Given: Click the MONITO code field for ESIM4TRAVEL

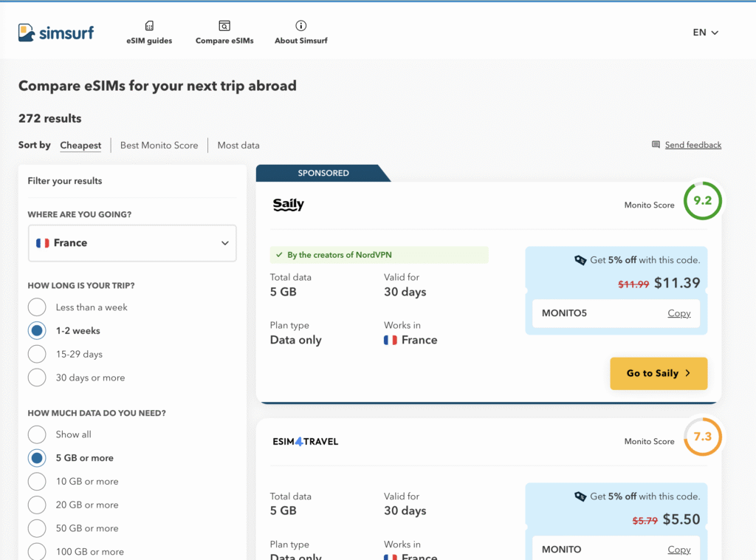Looking at the screenshot, I should tap(616, 548).
